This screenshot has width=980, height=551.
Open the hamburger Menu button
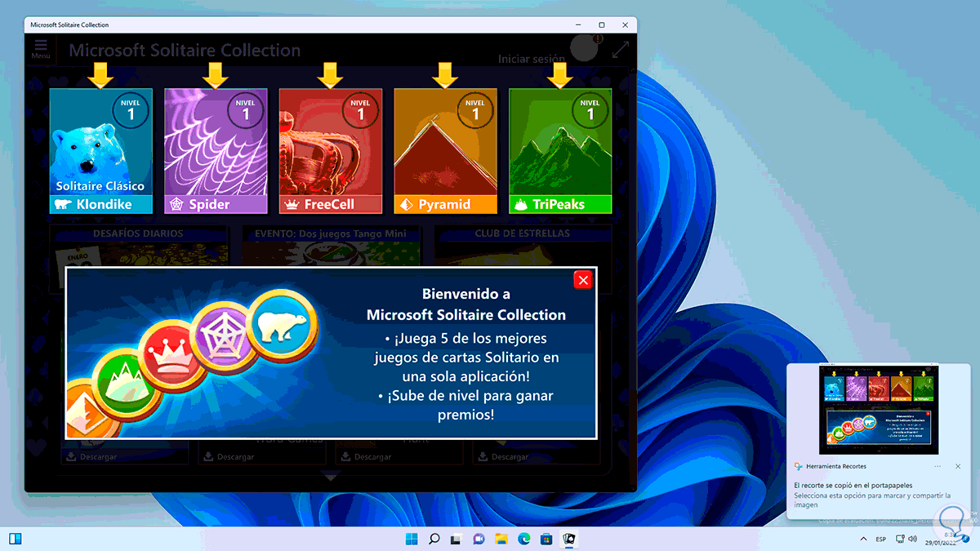tap(41, 49)
